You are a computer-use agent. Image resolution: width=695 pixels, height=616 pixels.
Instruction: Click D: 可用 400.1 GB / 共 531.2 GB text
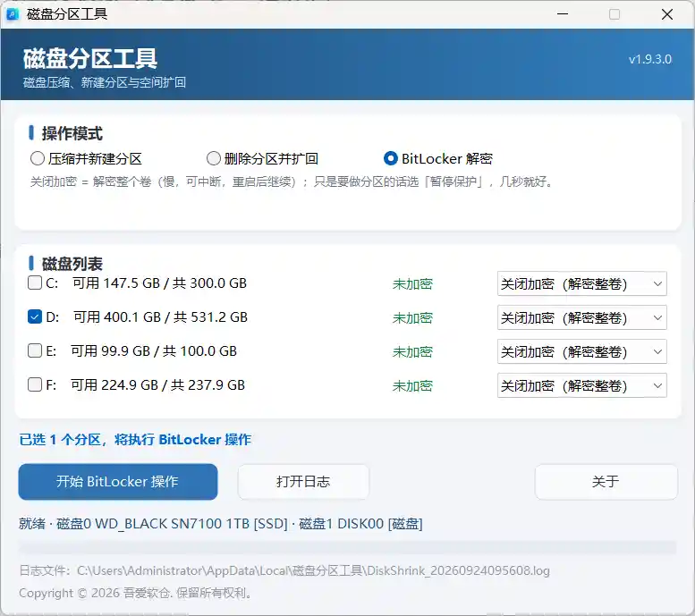tap(147, 317)
